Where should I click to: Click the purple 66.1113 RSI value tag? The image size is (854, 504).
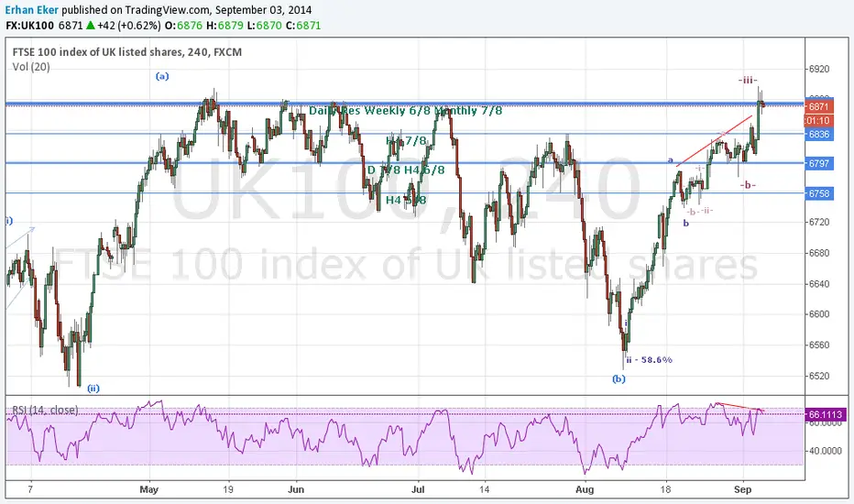point(826,414)
